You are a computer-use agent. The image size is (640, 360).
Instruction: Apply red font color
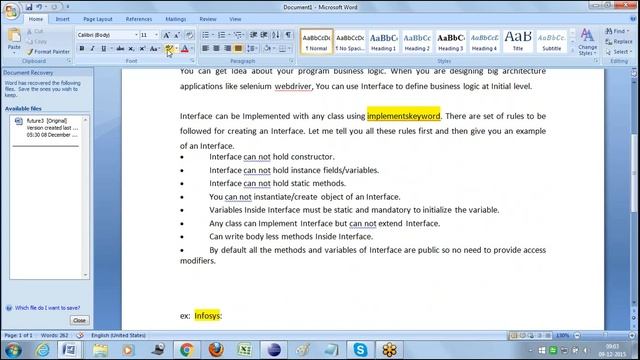(184, 49)
